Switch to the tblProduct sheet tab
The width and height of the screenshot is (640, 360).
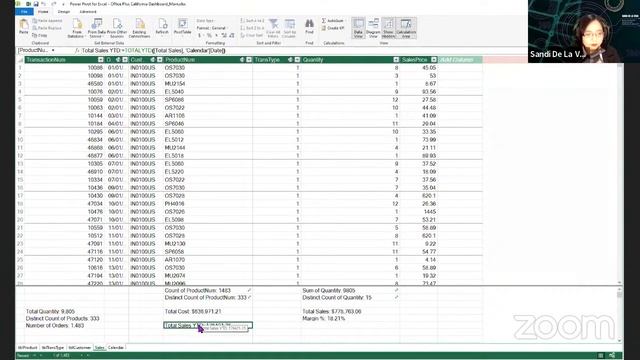point(27,348)
